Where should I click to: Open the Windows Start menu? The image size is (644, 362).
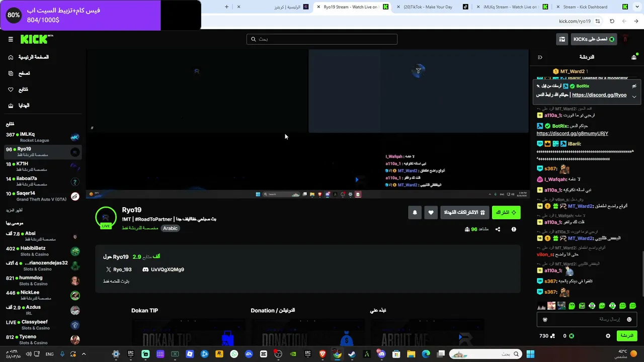(x=530, y=354)
